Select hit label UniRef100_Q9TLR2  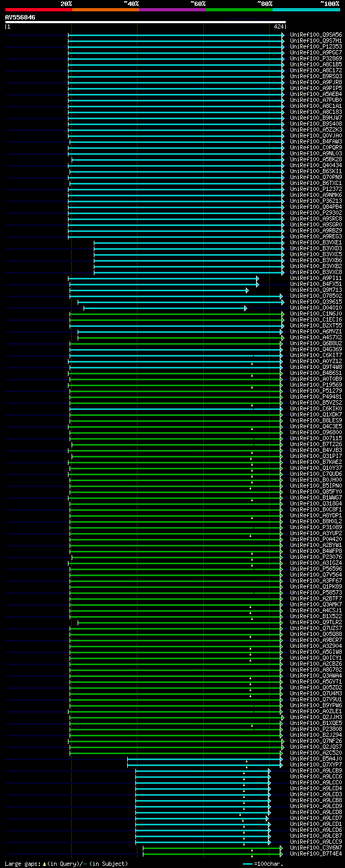coord(316,623)
